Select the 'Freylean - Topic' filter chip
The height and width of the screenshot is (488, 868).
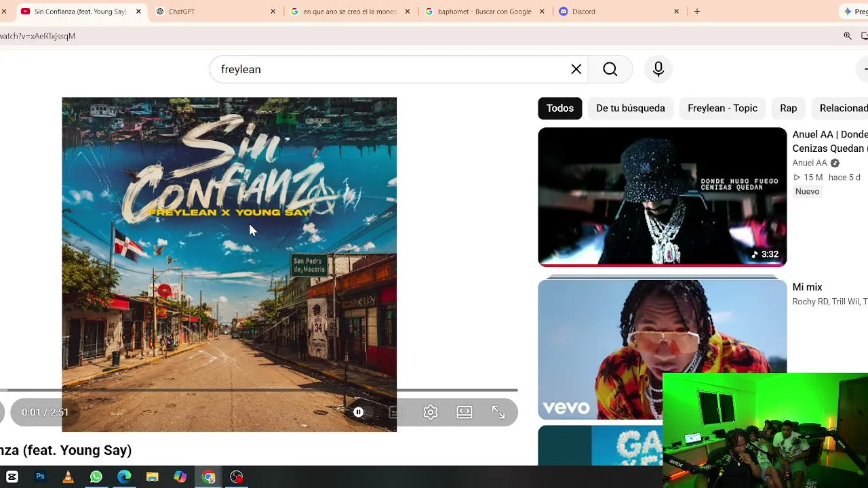coord(722,108)
